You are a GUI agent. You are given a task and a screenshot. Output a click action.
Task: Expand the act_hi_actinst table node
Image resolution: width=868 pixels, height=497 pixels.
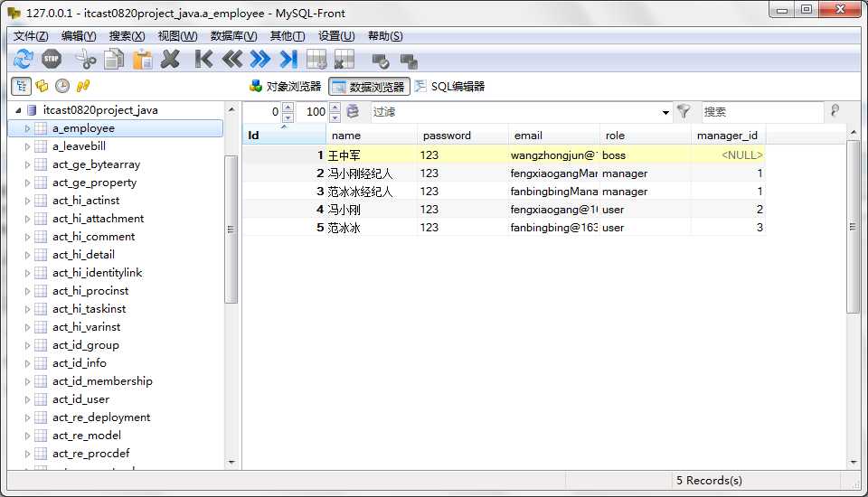point(27,201)
